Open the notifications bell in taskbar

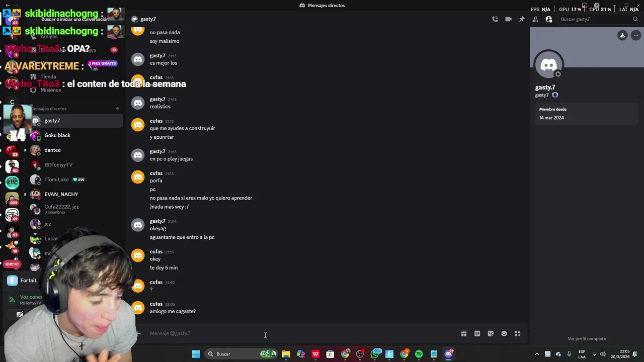tap(635, 354)
